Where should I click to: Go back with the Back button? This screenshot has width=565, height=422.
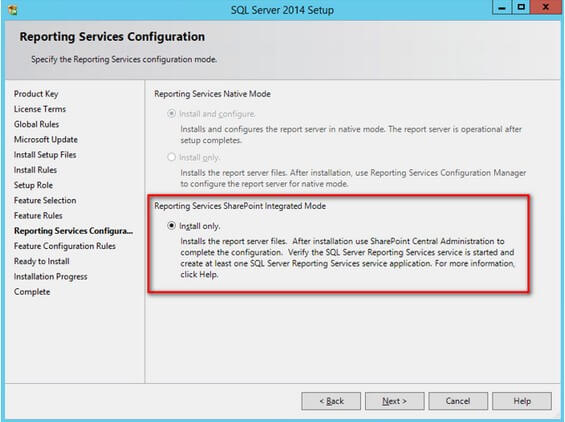331,401
